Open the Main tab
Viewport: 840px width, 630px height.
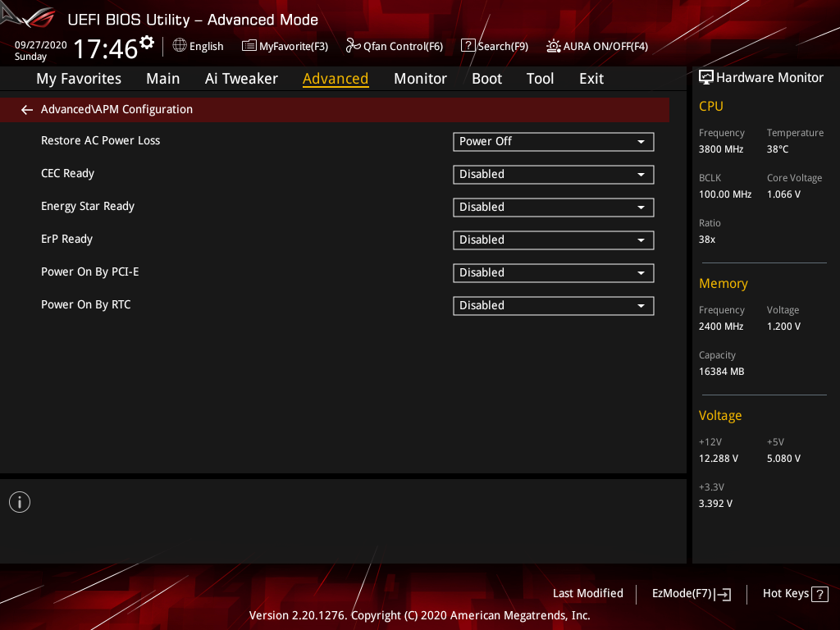coord(163,79)
